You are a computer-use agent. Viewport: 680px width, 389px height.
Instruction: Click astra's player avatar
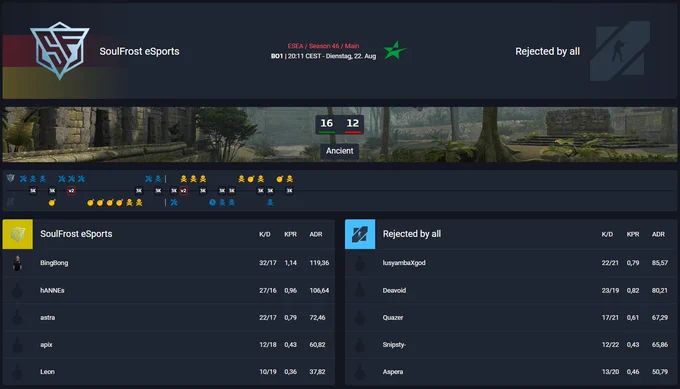click(x=17, y=318)
